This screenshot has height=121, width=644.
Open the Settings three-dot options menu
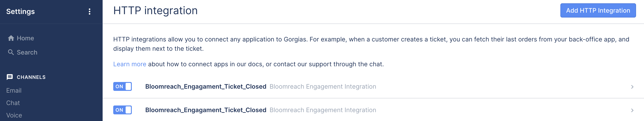coord(90,12)
